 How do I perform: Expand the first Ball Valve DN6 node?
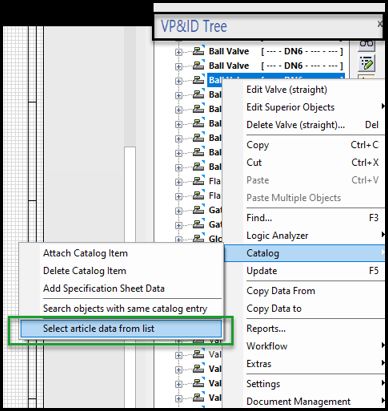[x=178, y=52]
